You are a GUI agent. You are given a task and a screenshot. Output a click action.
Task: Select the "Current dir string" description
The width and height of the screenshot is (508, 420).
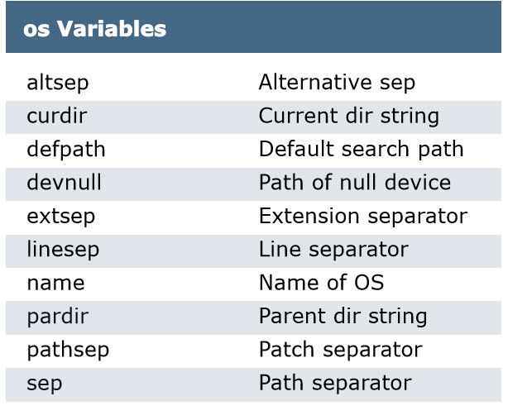[x=348, y=117]
